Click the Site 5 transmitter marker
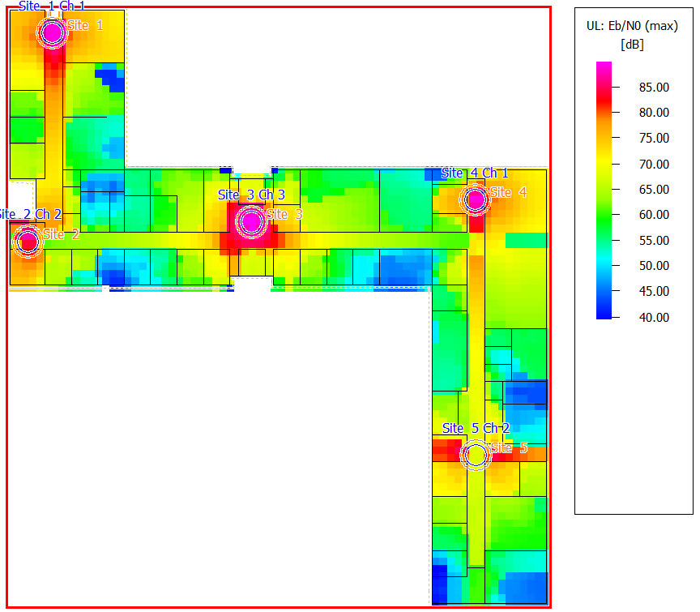700x612 pixels. (x=476, y=456)
